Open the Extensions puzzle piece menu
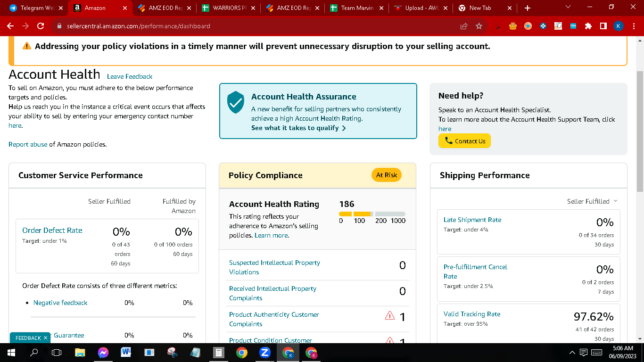Screen dimensions: 644x362 588,26
